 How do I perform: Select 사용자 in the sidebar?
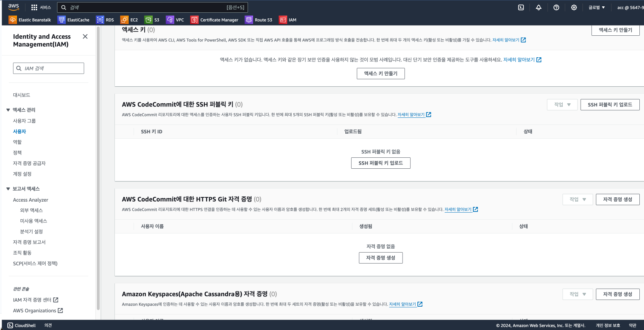pos(19,132)
